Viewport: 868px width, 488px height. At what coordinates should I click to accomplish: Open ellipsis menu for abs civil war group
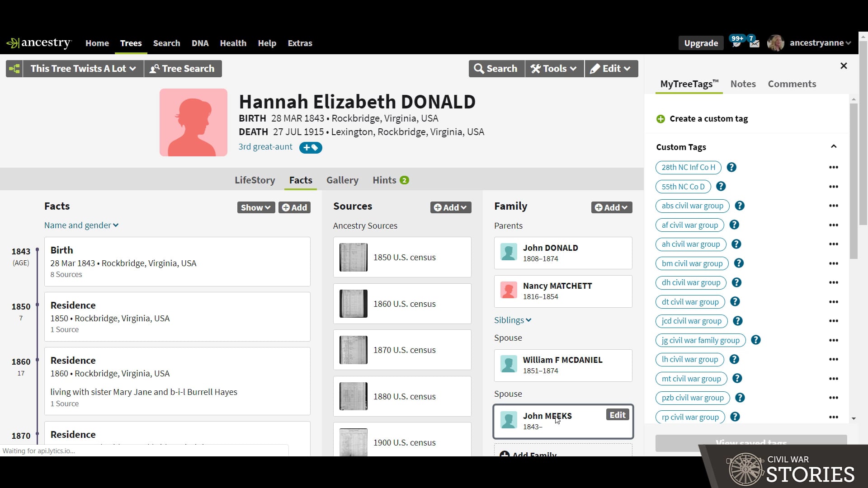pyautogui.click(x=834, y=206)
